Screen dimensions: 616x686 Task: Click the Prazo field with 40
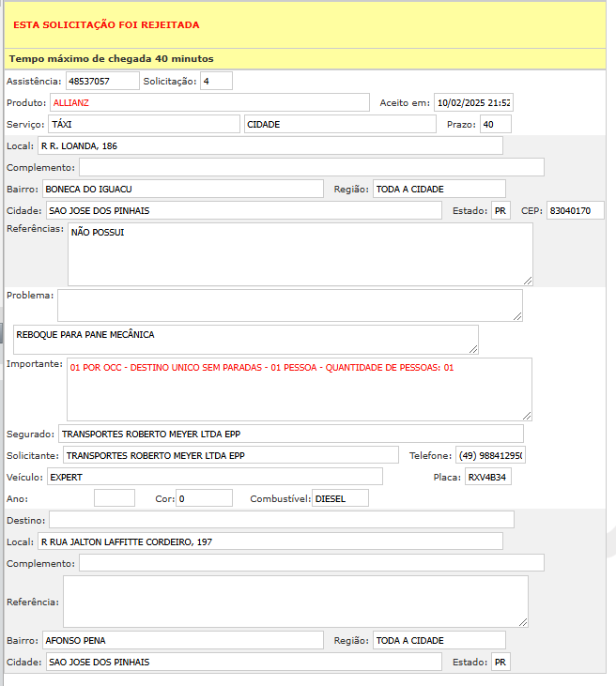tap(495, 124)
